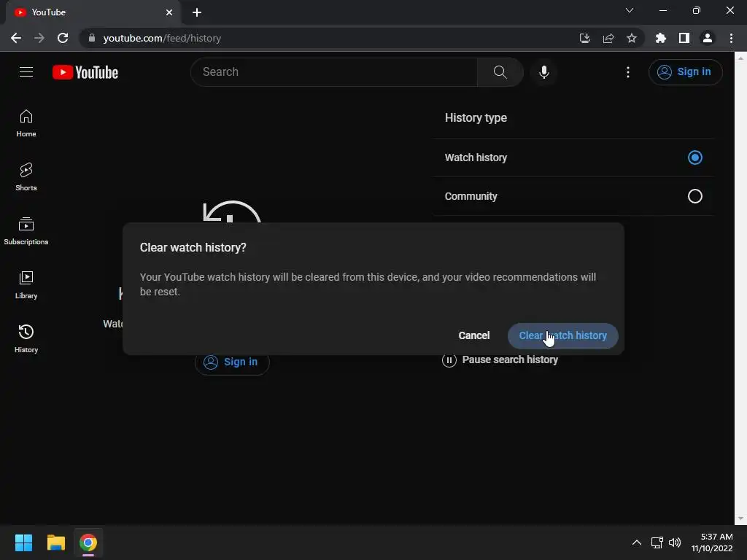Image resolution: width=747 pixels, height=560 pixels.
Task: Open network status in system tray
Action: [657, 542]
